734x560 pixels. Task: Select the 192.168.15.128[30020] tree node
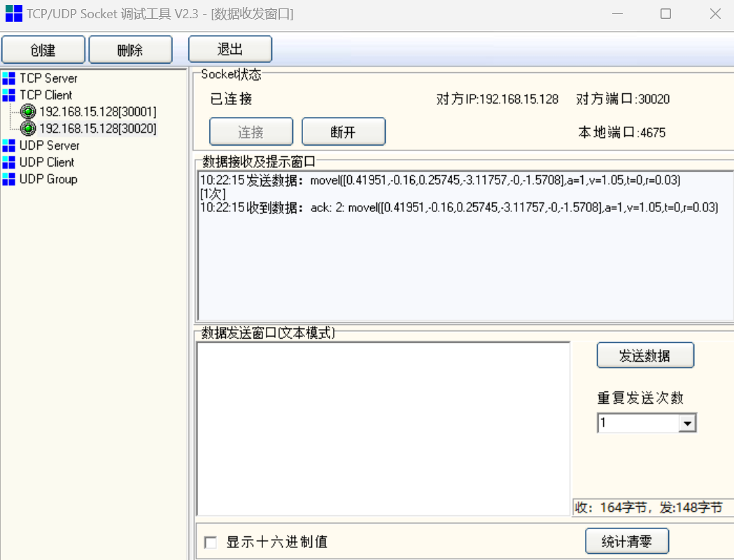(97, 129)
